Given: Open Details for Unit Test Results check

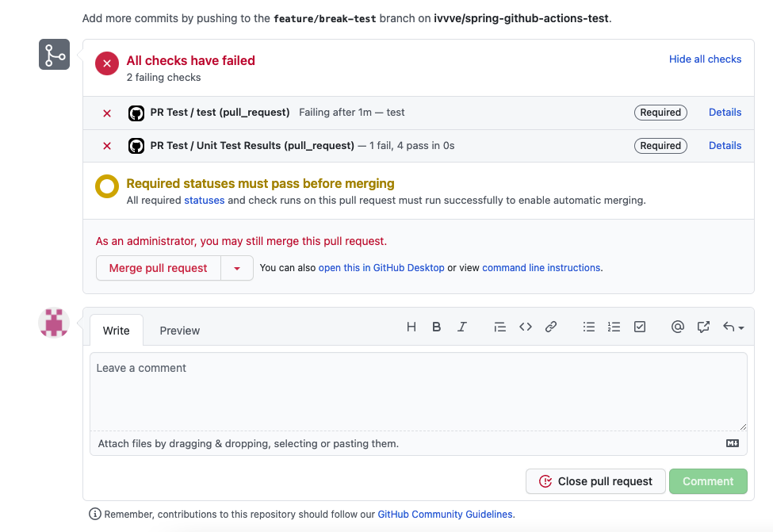Looking at the screenshot, I should (x=725, y=145).
